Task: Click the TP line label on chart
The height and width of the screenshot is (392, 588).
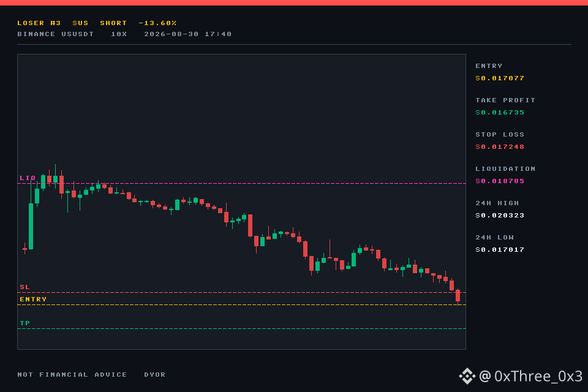Action: point(24,323)
